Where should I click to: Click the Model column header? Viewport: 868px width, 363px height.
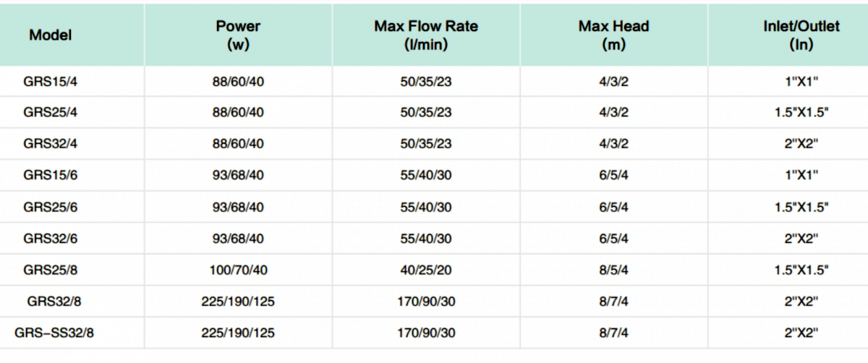click(x=51, y=35)
